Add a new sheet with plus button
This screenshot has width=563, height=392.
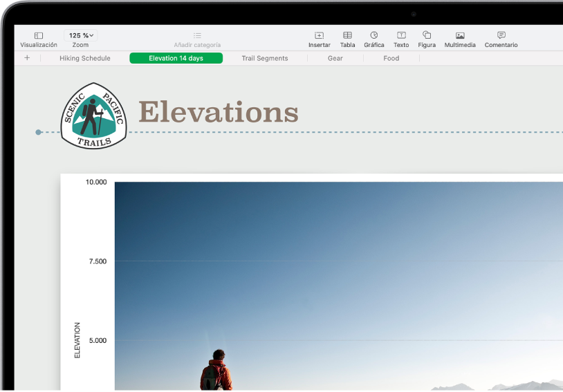click(x=27, y=58)
